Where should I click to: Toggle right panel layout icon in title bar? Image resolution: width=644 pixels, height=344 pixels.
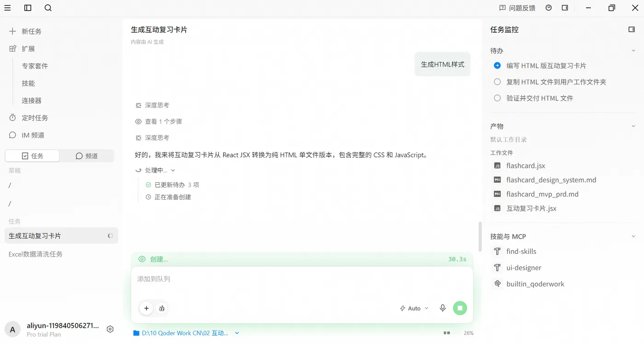(565, 8)
